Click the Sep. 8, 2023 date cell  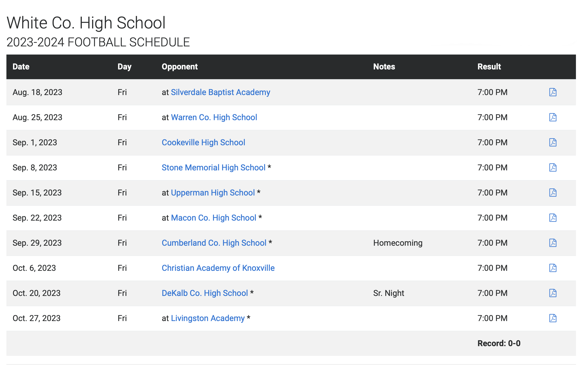[x=35, y=168]
